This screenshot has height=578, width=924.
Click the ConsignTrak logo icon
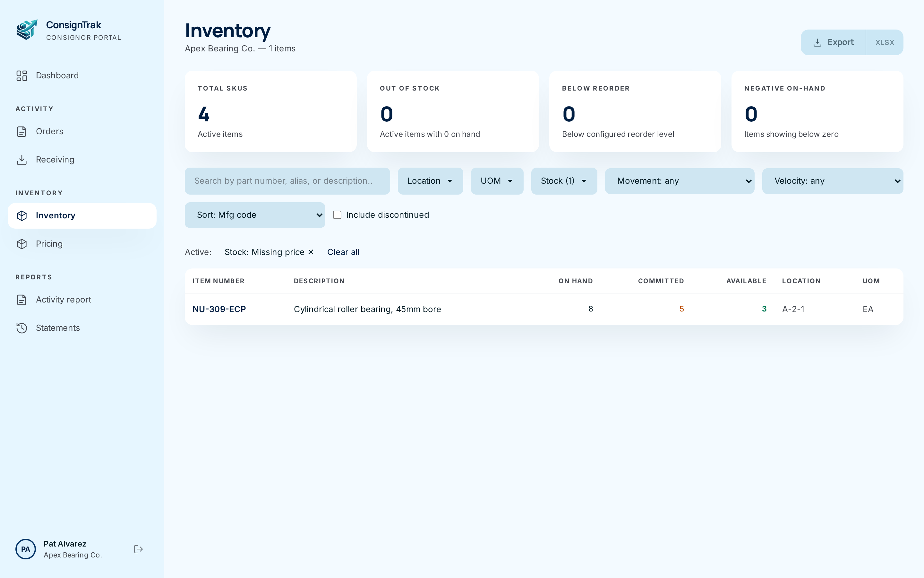point(27,30)
